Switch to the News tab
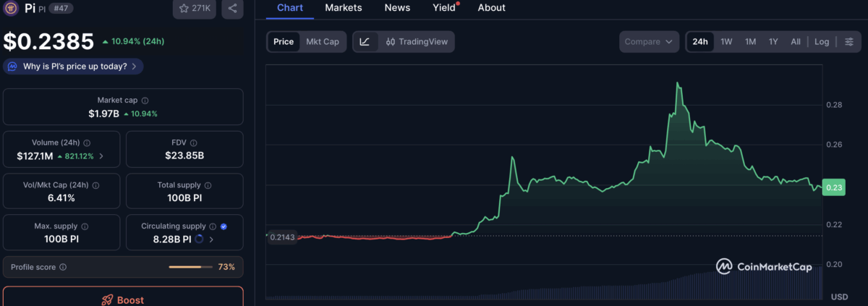This screenshot has width=868, height=306. tap(397, 8)
